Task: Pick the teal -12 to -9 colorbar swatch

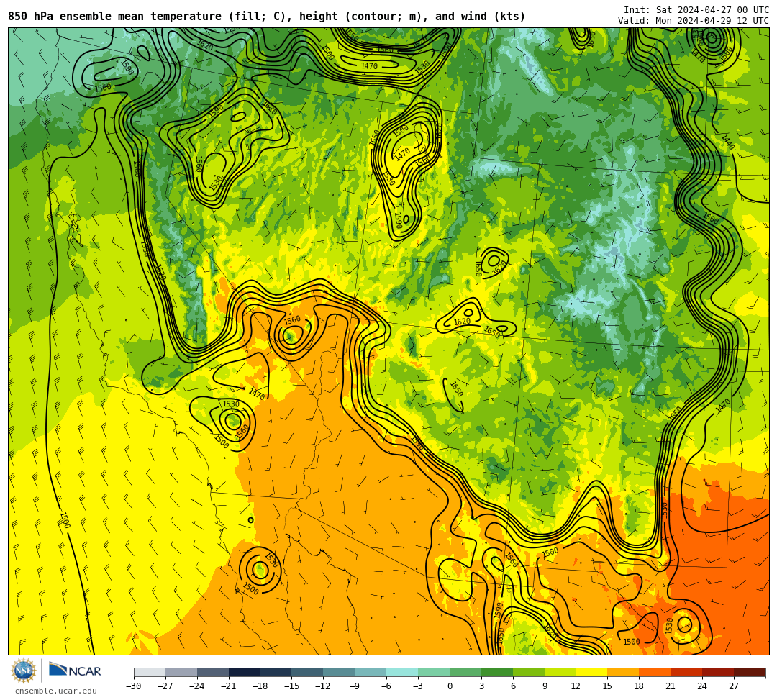Action: coord(340,672)
